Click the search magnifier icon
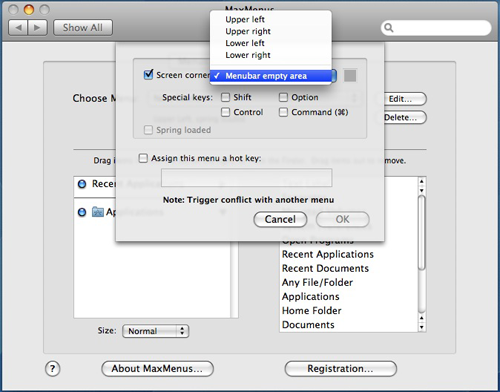 (x=389, y=28)
